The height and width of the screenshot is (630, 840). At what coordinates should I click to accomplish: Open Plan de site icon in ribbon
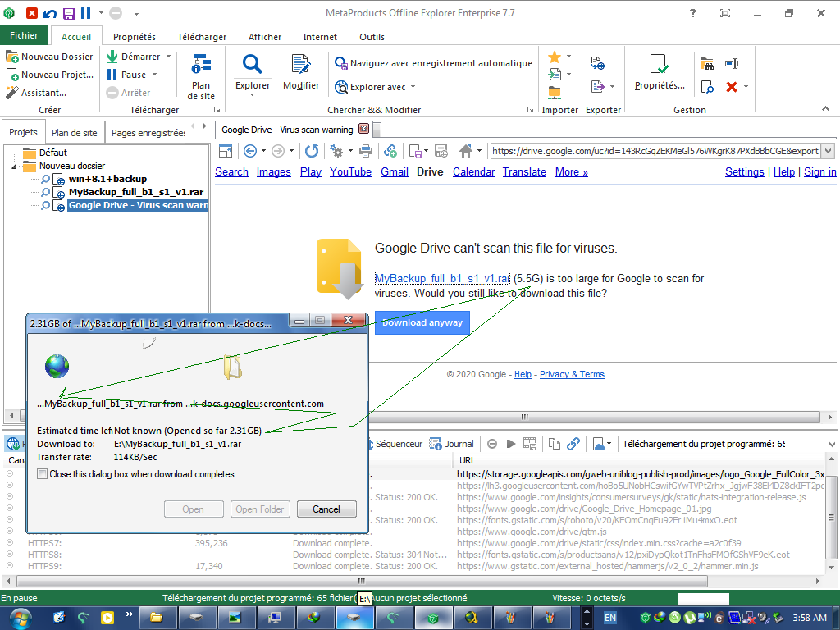pyautogui.click(x=201, y=64)
